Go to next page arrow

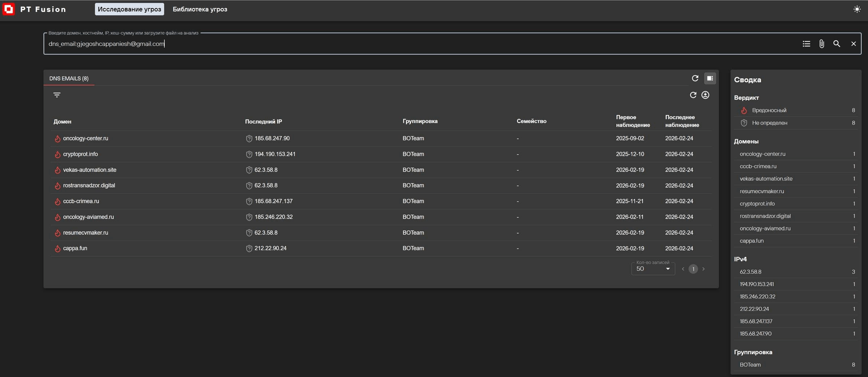click(x=703, y=269)
